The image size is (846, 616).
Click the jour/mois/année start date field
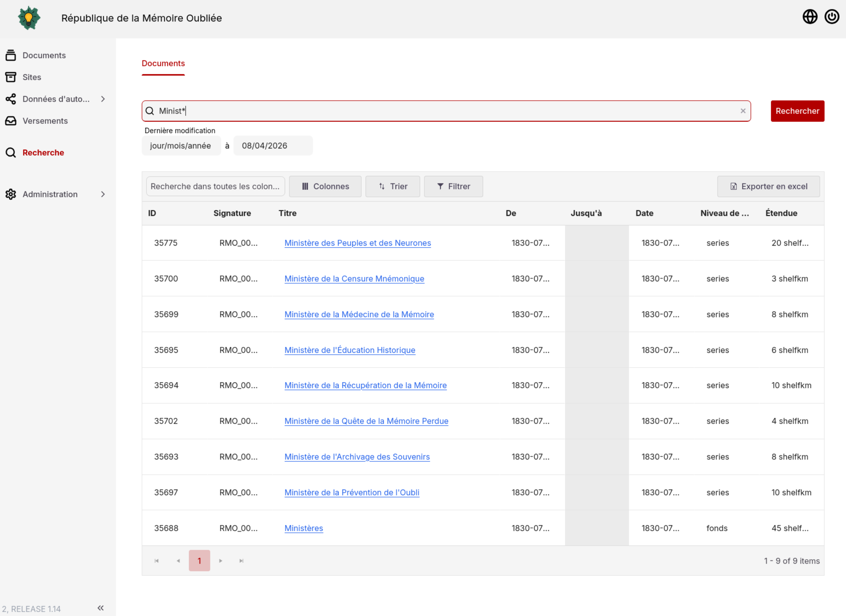click(x=181, y=146)
